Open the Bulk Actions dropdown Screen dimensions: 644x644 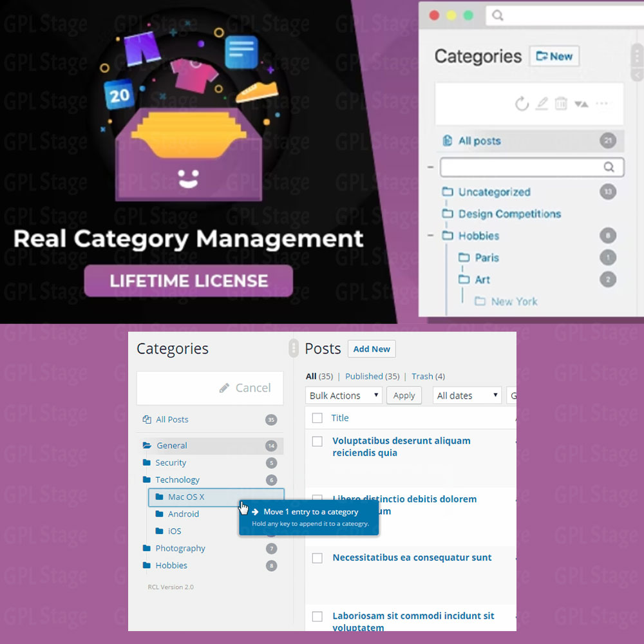[x=344, y=395]
